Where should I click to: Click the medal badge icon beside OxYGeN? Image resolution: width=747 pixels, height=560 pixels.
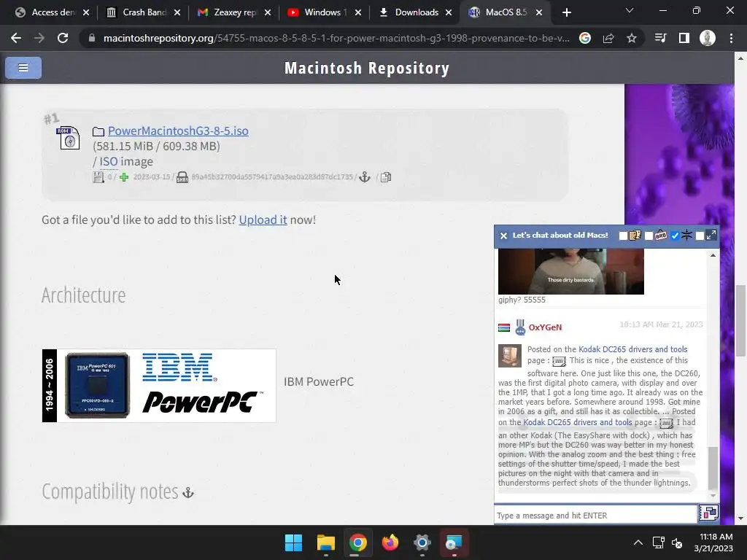[520, 327]
